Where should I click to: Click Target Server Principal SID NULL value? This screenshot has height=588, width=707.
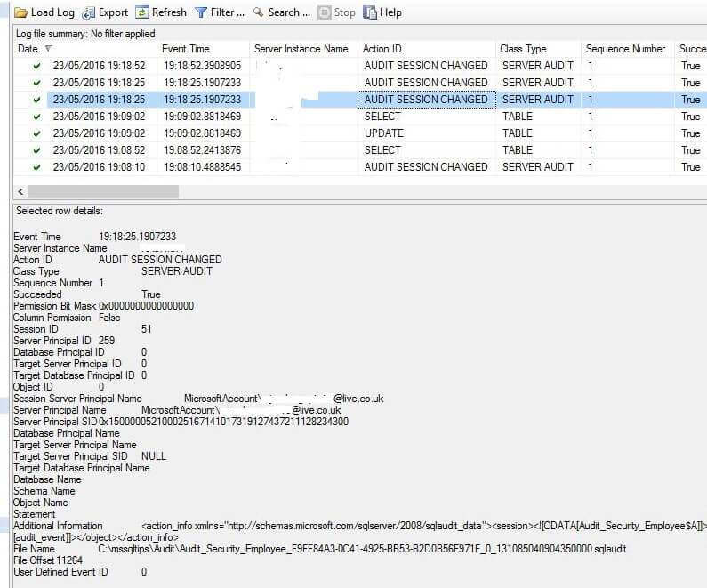(154, 456)
